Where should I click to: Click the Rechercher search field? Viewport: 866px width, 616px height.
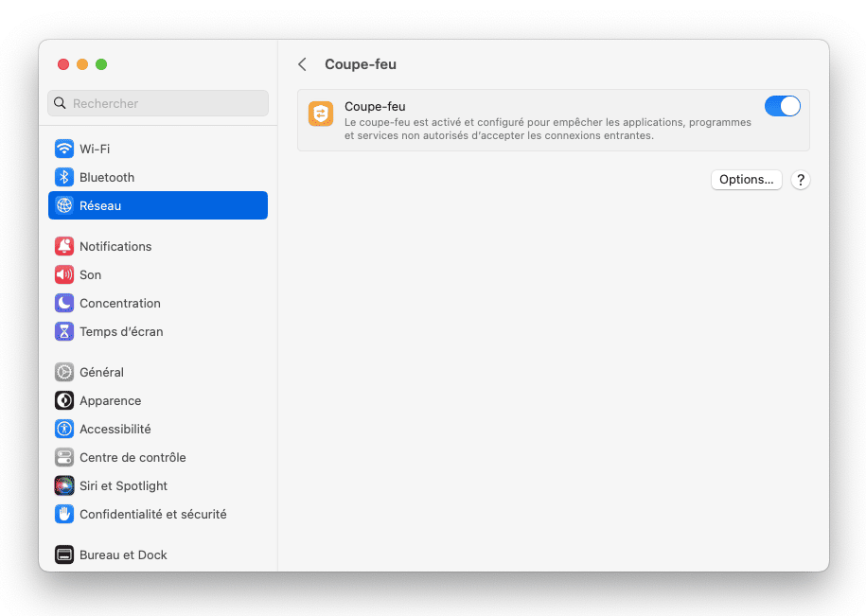click(x=158, y=103)
